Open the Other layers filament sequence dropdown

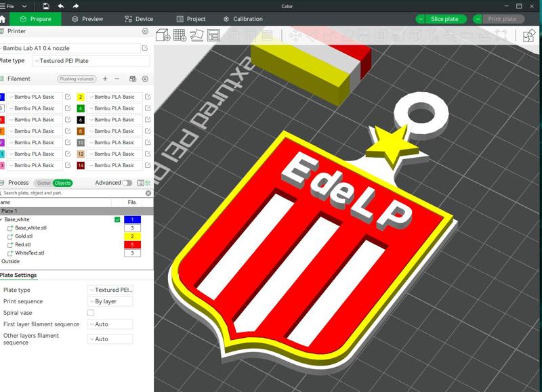tap(110, 339)
